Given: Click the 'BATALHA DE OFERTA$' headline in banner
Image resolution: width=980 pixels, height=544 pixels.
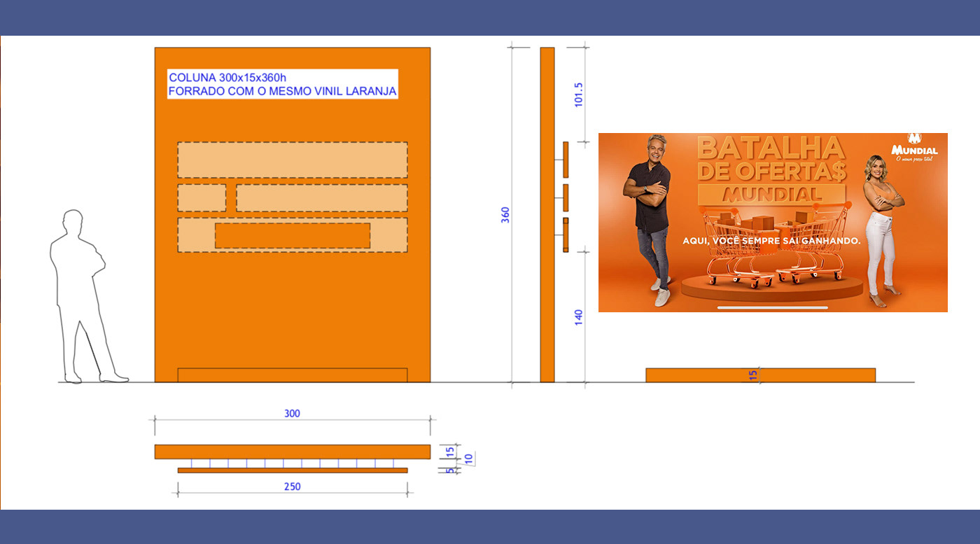Looking at the screenshot, I should [771, 159].
